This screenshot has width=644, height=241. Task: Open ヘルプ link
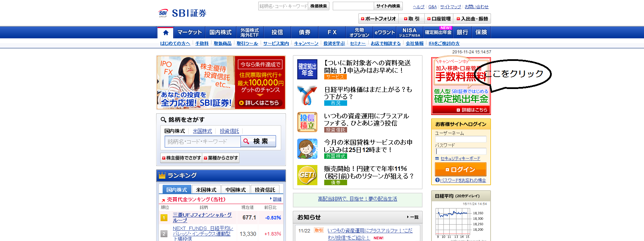pos(419,7)
